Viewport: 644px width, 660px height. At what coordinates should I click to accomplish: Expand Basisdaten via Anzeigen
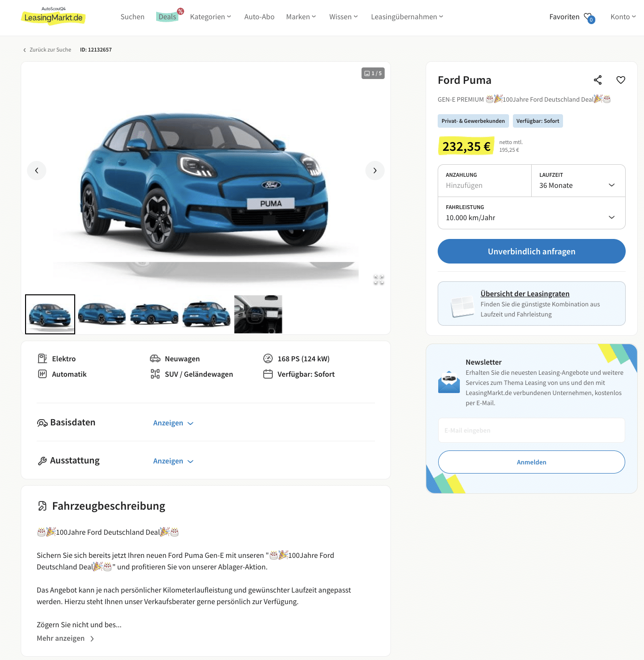(x=173, y=423)
